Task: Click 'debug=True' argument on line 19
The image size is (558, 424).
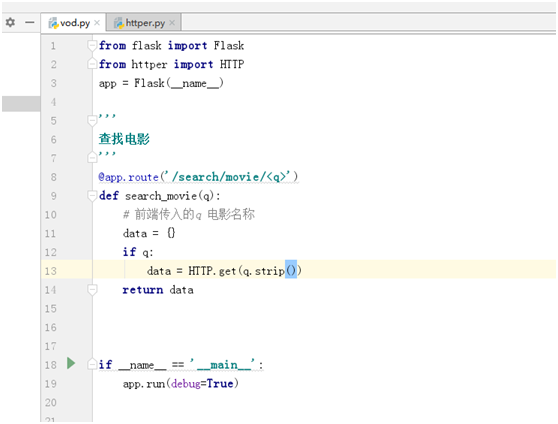Action: pos(202,384)
